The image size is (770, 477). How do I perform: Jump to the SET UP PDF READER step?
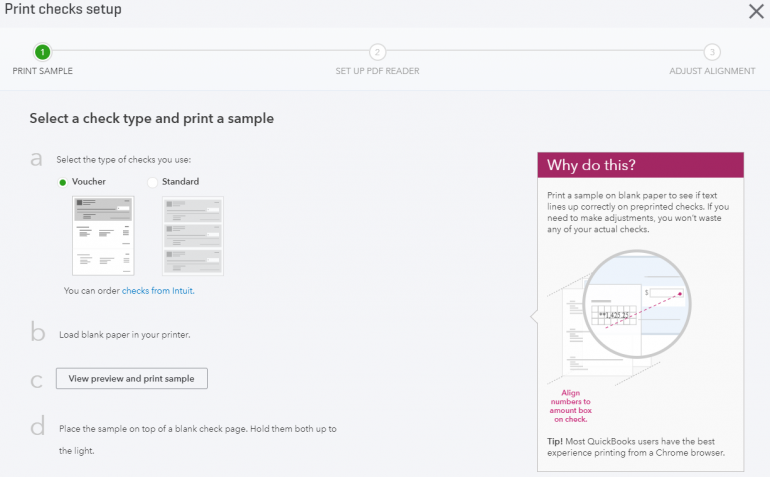(x=377, y=71)
